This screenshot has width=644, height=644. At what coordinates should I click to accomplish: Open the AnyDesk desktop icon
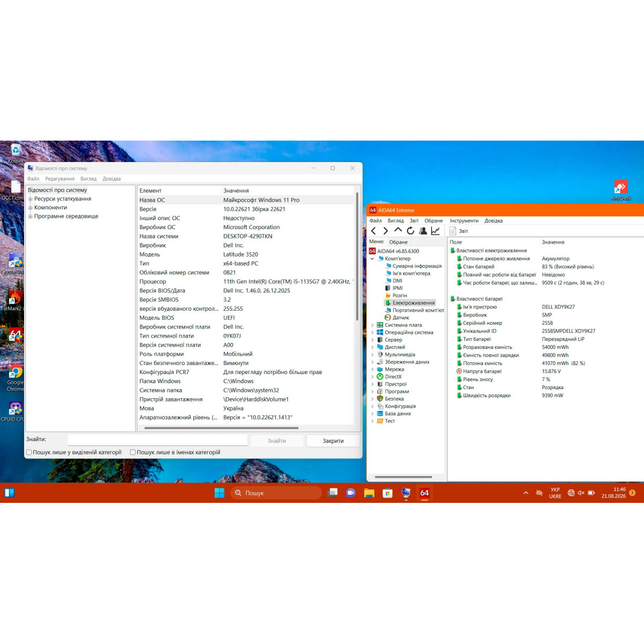[621, 191]
